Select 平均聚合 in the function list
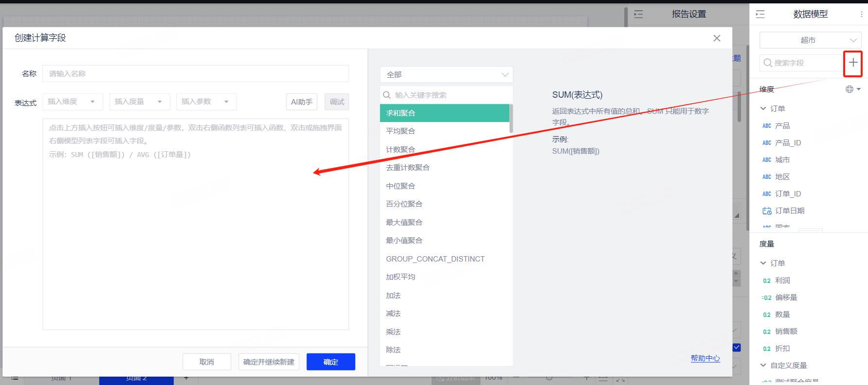Viewport: 868px width, 385px height. point(400,131)
